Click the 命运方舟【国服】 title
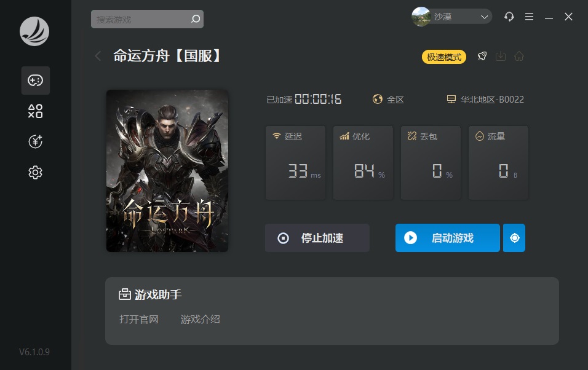Viewport: 588px width, 370px height. (x=168, y=56)
